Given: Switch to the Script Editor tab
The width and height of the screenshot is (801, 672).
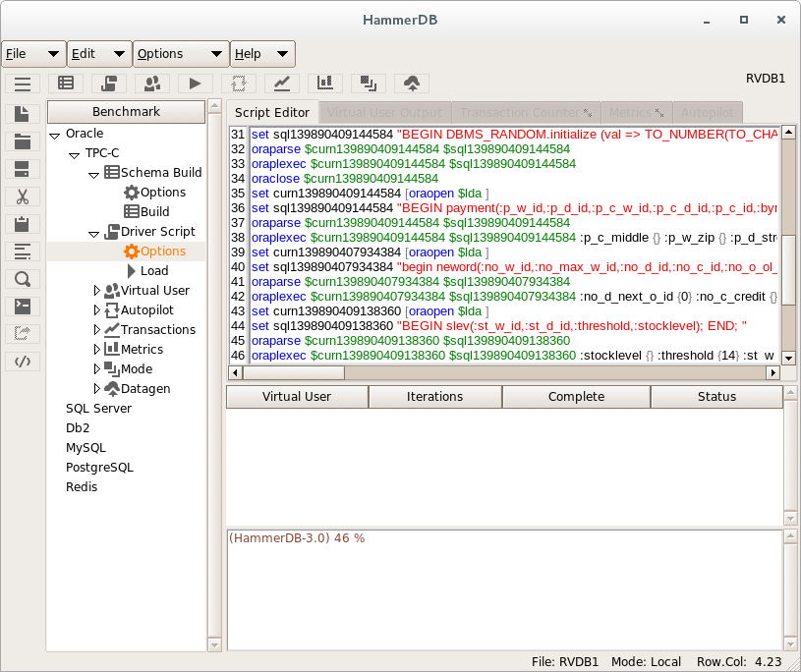Looking at the screenshot, I should pos(272,112).
